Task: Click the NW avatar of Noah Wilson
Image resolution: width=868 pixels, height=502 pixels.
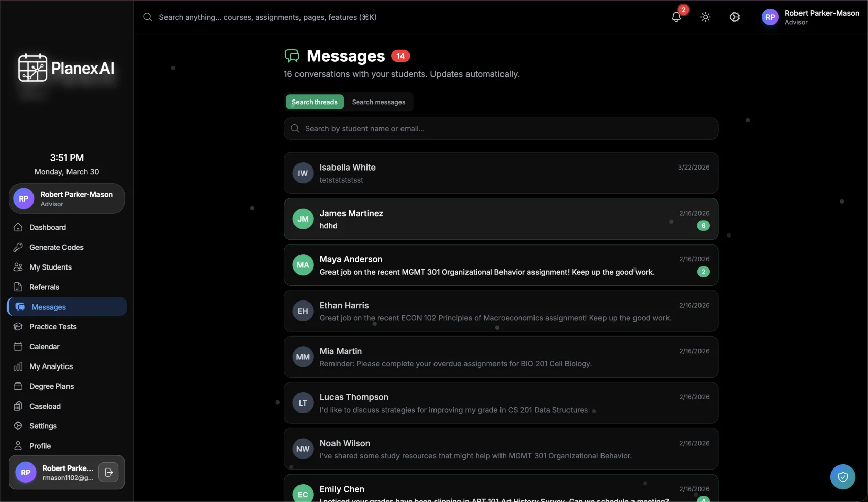Action: pyautogui.click(x=303, y=449)
